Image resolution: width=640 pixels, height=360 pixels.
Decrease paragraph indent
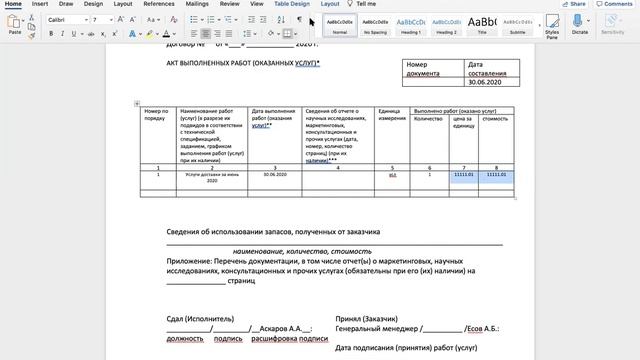coord(251,20)
